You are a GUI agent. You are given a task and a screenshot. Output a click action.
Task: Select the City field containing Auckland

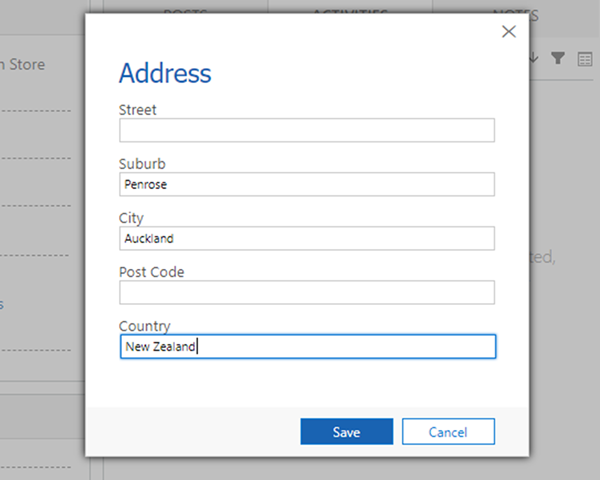(306, 239)
